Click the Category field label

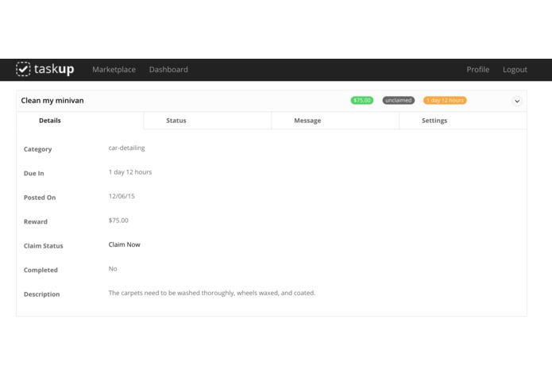pos(37,149)
